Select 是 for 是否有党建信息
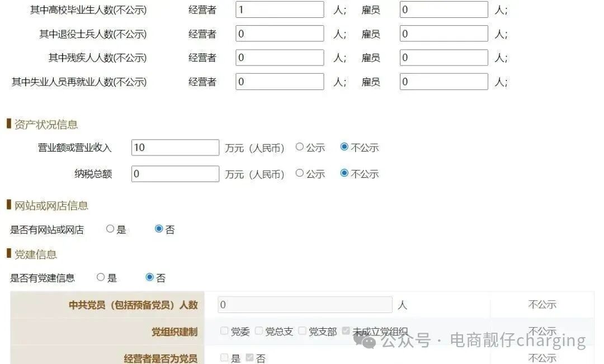The width and height of the screenshot is (604, 364). point(101,277)
